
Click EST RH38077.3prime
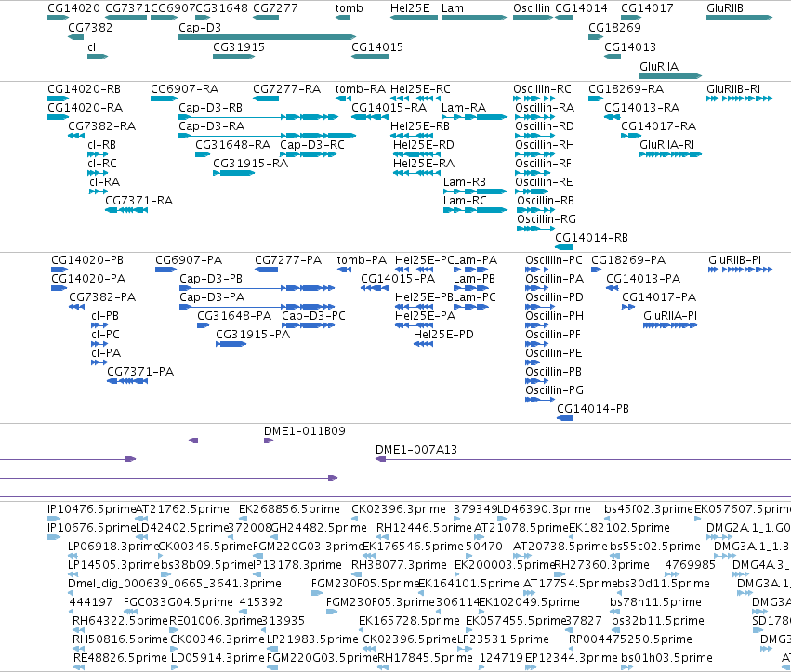click(x=357, y=574)
